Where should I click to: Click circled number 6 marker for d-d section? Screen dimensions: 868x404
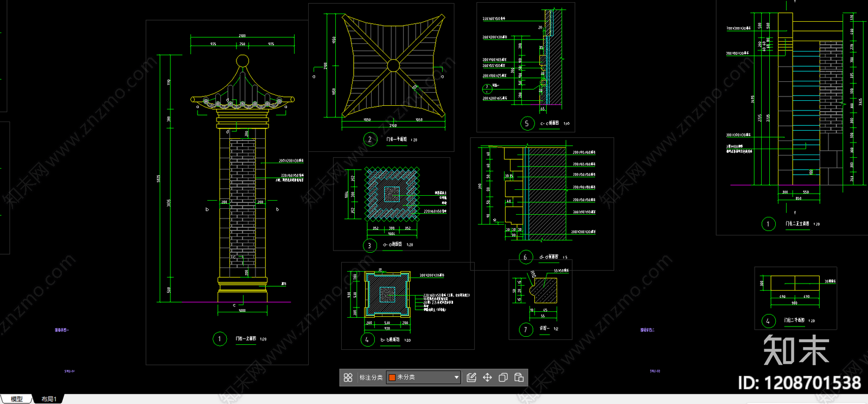(x=525, y=257)
